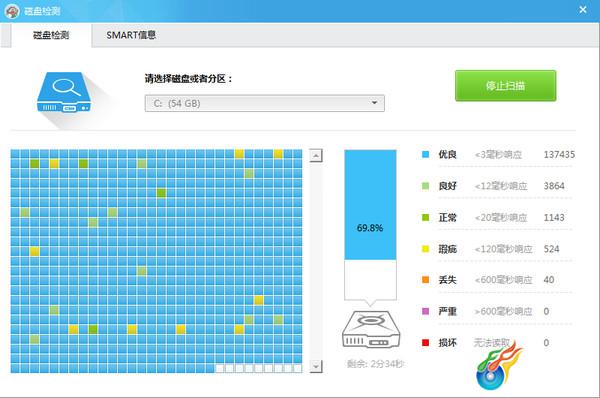Click the purple 严重 legend square

425,311
